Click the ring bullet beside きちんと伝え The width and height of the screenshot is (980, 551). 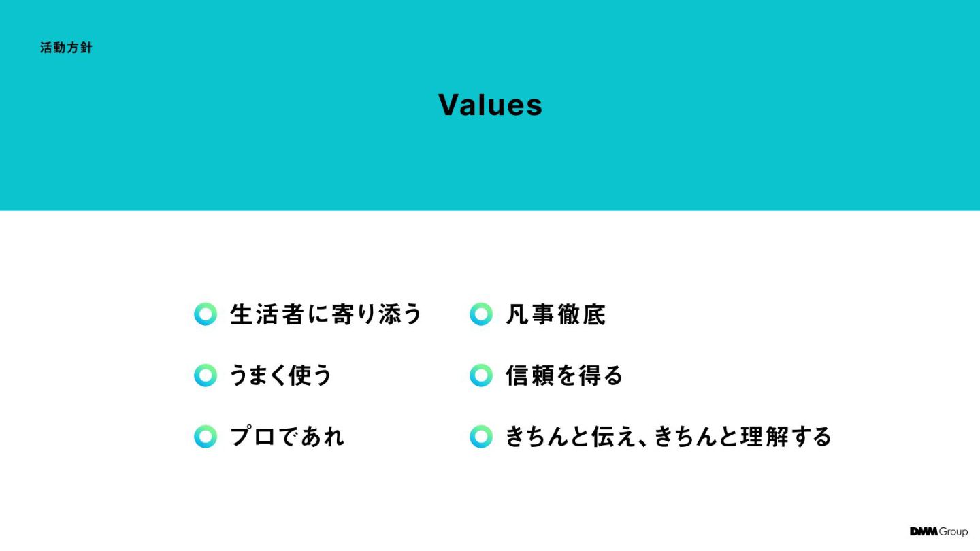tap(480, 436)
